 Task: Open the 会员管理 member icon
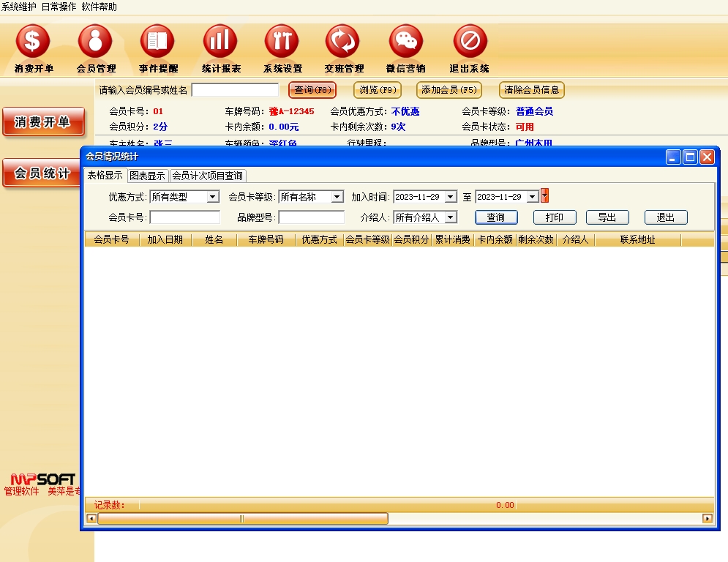tap(96, 42)
